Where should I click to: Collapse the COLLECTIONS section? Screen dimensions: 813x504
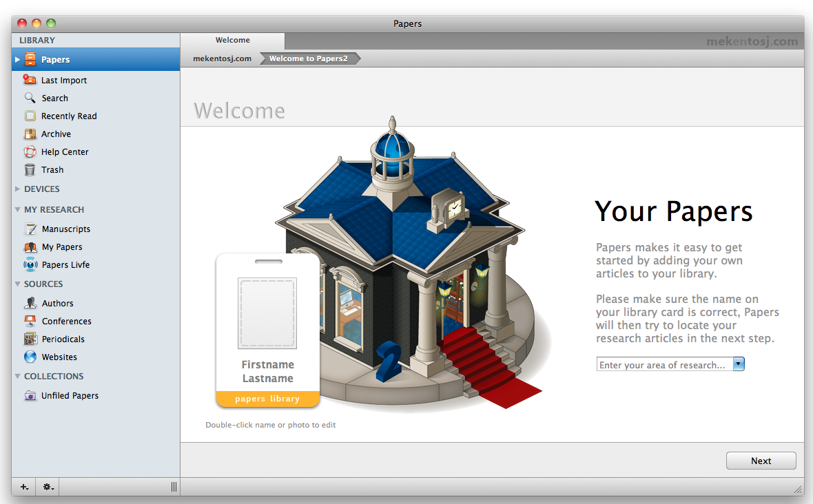click(x=18, y=376)
